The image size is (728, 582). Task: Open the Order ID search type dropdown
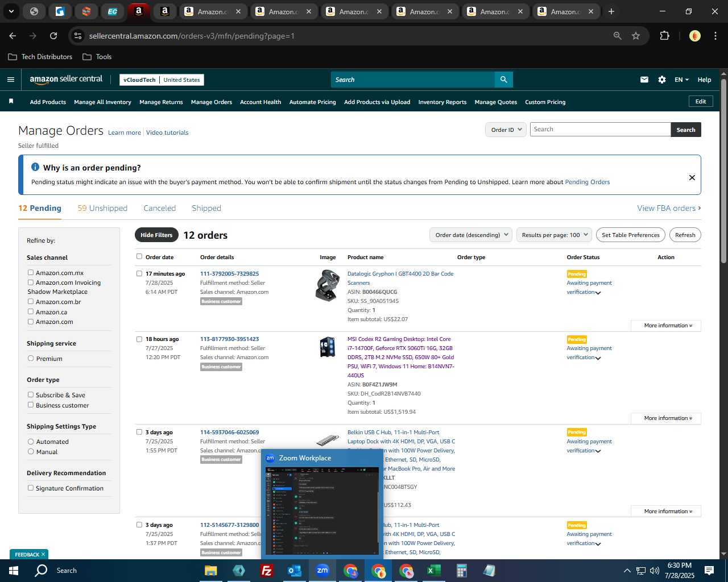pos(506,130)
